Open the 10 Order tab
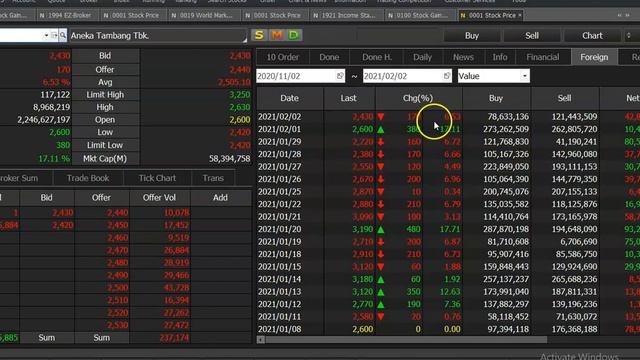 click(282, 57)
